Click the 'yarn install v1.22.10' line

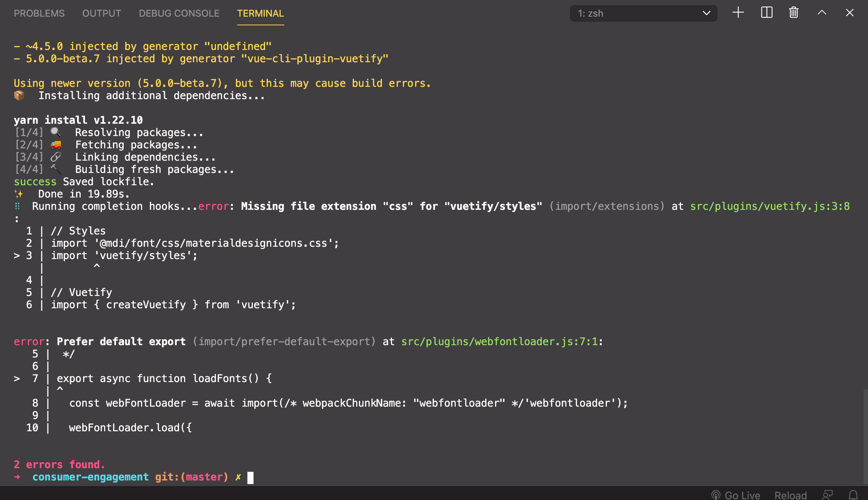tap(78, 120)
